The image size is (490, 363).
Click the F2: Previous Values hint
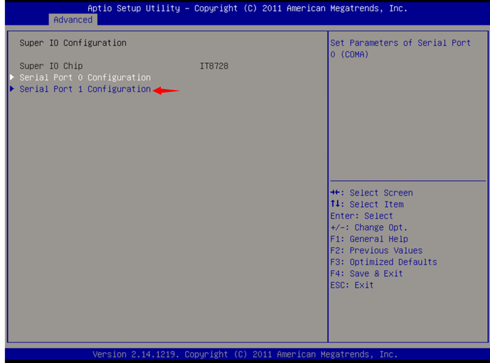click(x=376, y=251)
